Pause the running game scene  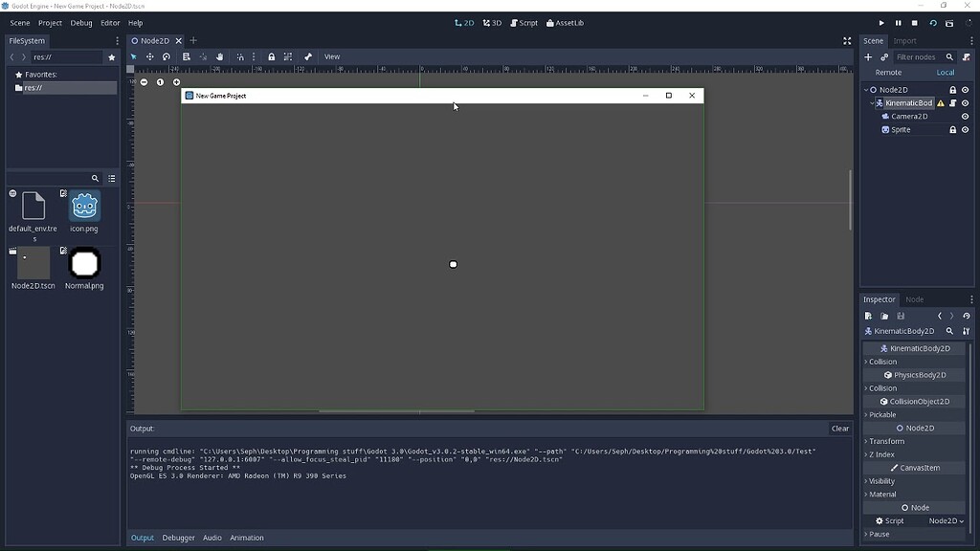pos(898,23)
